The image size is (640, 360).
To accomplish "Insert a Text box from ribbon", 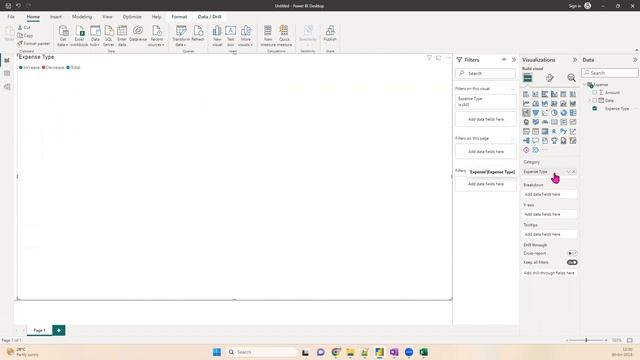I will click(231, 36).
